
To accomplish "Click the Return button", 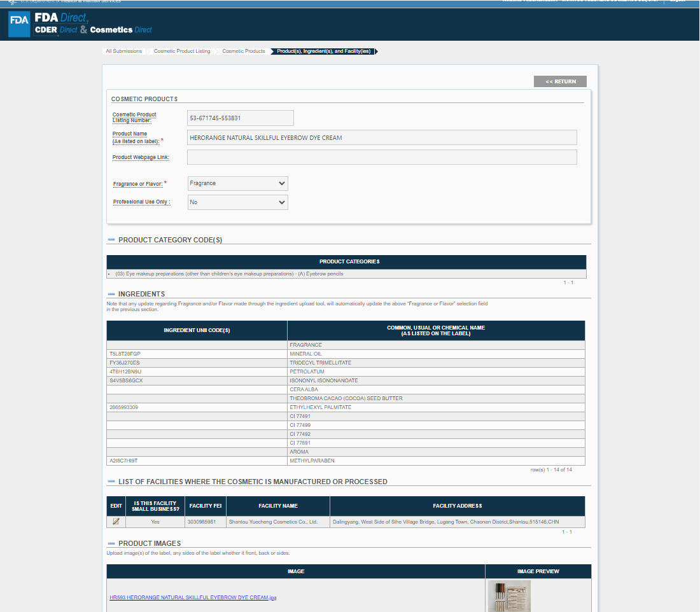I will coord(560,81).
